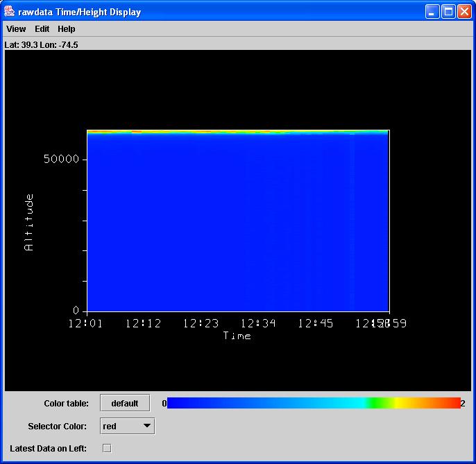Click the green section of the color bar

[x=375, y=403]
